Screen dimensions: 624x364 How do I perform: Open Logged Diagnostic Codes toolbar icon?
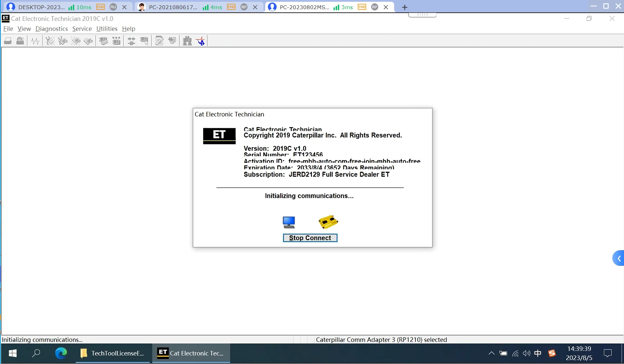(63, 41)
